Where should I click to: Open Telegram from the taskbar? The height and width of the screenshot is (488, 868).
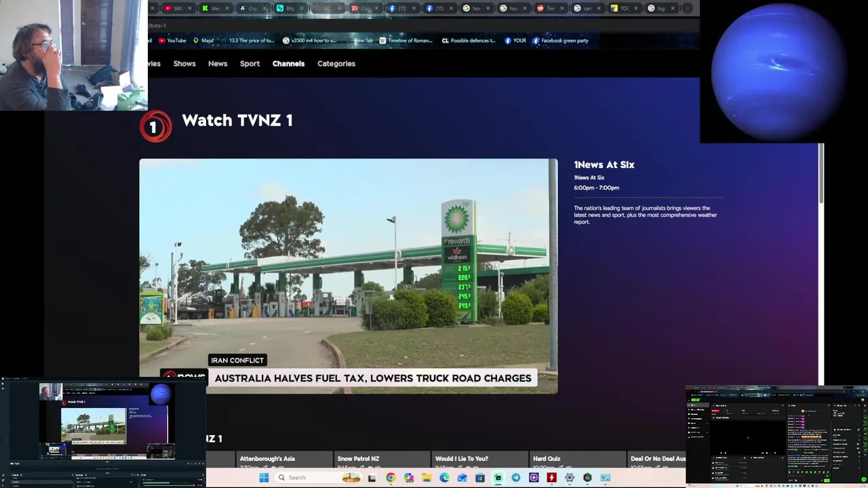click(516, 478)
